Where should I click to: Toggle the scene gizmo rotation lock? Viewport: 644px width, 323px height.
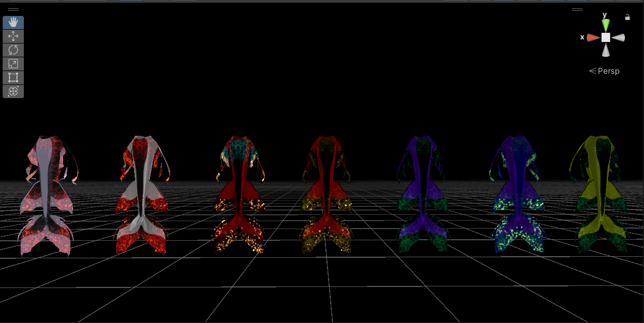coord(628,17)
